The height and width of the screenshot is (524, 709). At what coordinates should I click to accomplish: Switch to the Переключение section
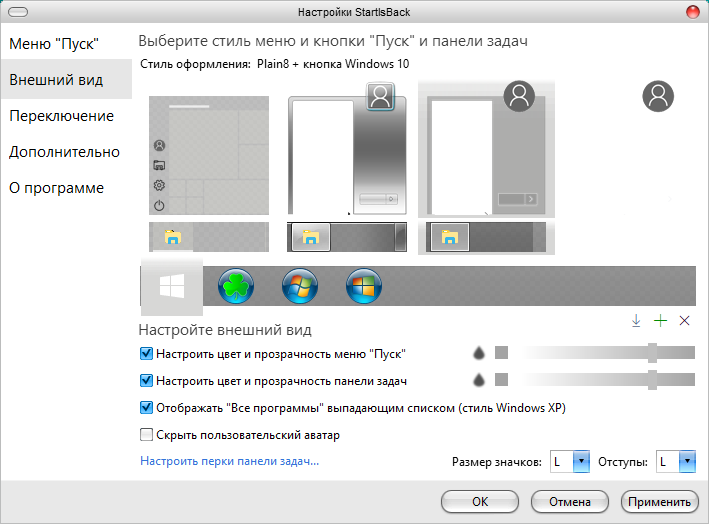[61, 116]
